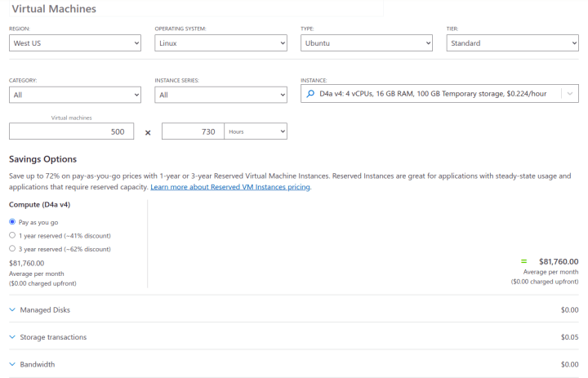Open the Instance Series dropdown
588x378 pixels.
pos(220,95)
